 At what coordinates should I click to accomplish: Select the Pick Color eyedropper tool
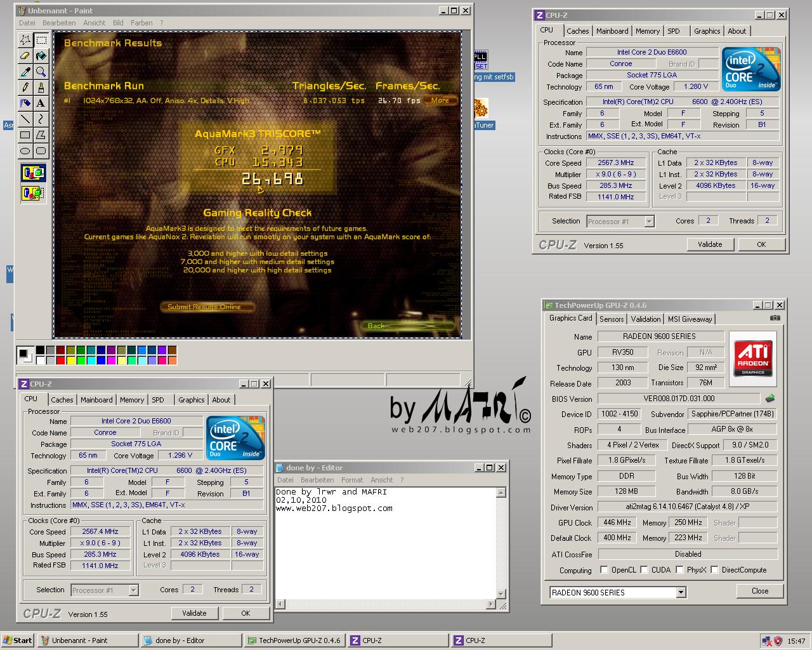pyautogui.click(x=25, y=72)
